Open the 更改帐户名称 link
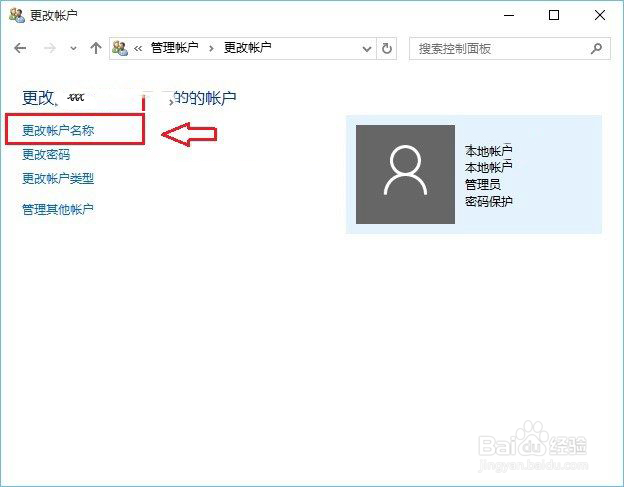Viewport: 624px width, 487px height. point(58,131)
